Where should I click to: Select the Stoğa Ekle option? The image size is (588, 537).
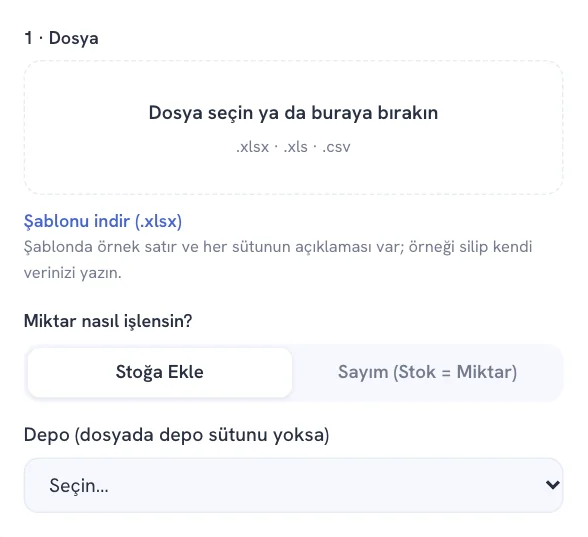point(160,372)
